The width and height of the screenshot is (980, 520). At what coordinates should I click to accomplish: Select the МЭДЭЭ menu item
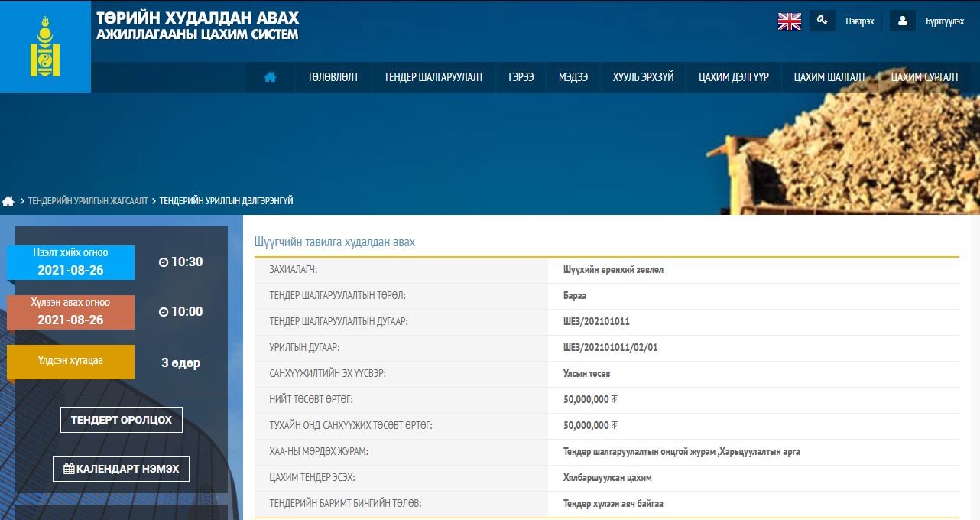[573, 77]
